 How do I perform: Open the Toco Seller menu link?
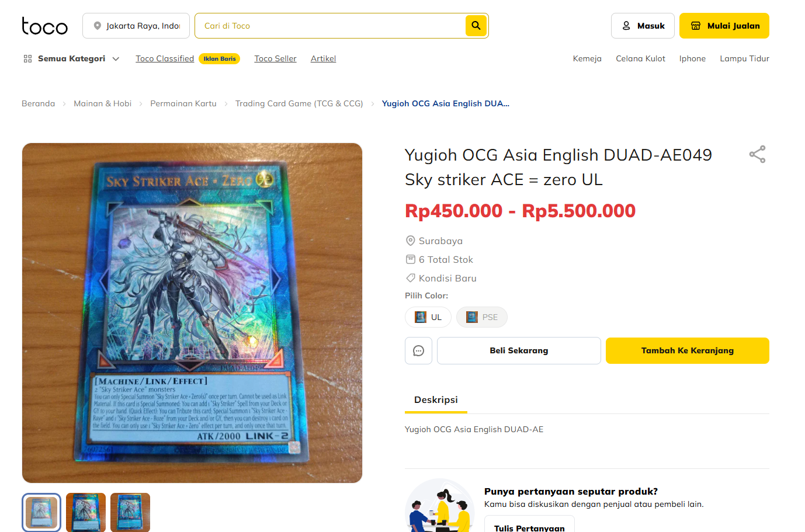coord(275,58)
